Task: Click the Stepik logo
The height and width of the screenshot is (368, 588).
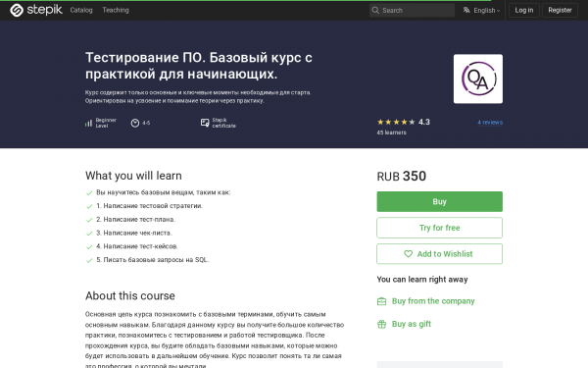Action: (x=36, y=10)
